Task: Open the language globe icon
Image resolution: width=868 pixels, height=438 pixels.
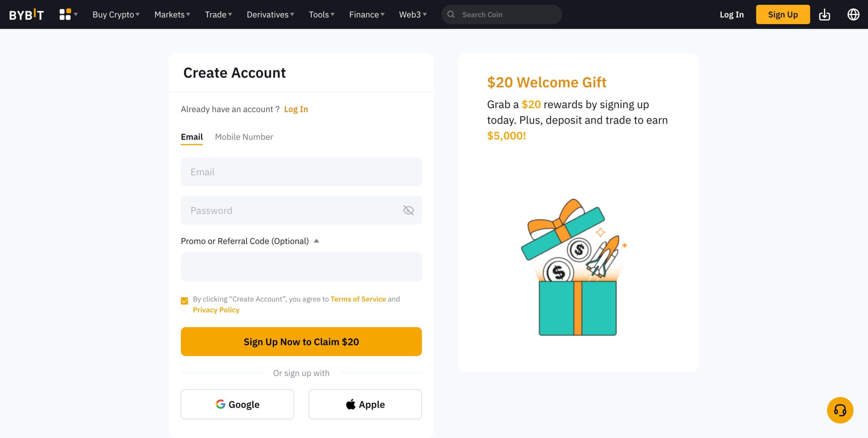Action: [x=853, y=15]
